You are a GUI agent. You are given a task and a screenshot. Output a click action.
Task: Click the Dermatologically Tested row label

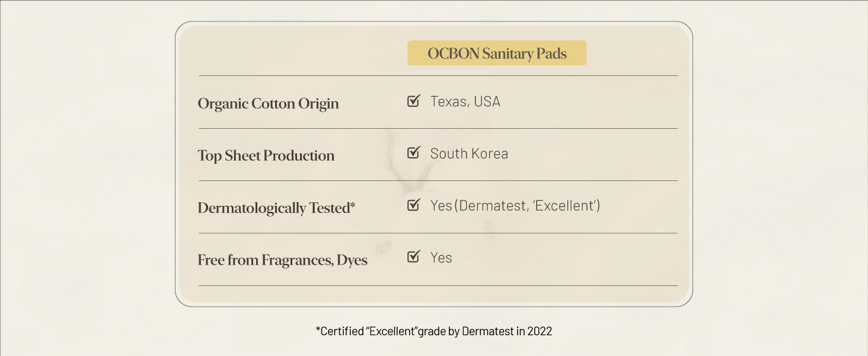click(273, 208)
